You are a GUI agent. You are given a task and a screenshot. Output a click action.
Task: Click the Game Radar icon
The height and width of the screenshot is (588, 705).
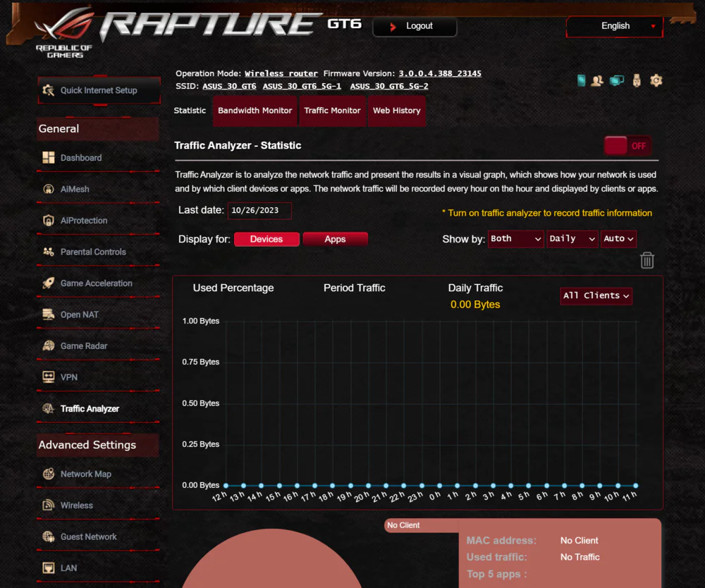click(x=49, y=346)
